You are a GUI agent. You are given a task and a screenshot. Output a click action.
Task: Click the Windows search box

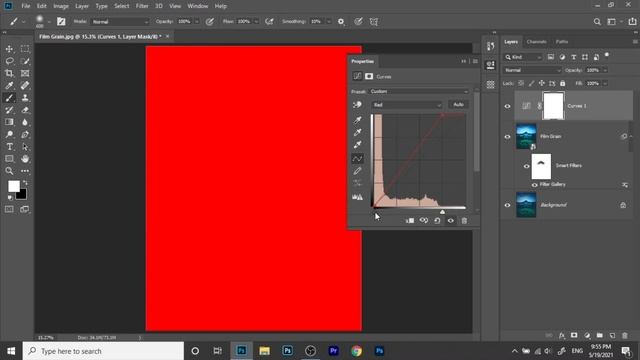pyautogui.click(x=104, y=351)
